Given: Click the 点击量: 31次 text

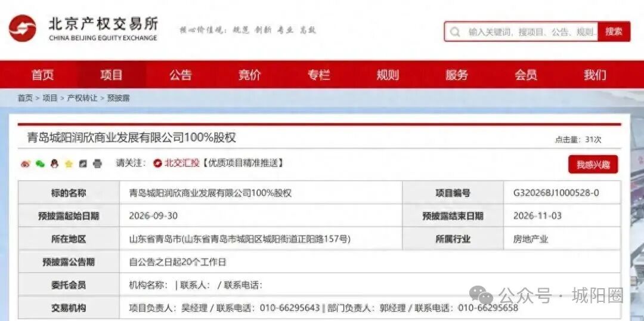Looking at the screenshot, I should coord(578,140).
